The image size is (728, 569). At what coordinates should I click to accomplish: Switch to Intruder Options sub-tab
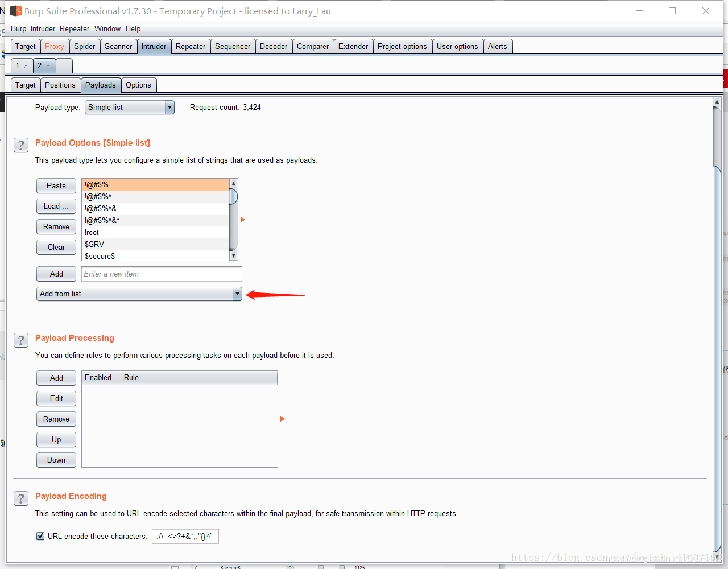138,85
